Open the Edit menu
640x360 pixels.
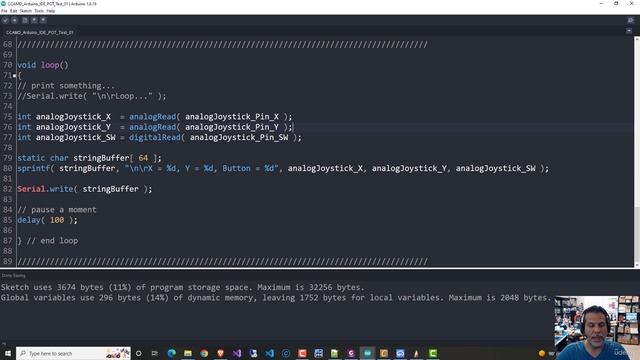click(13, 11)
